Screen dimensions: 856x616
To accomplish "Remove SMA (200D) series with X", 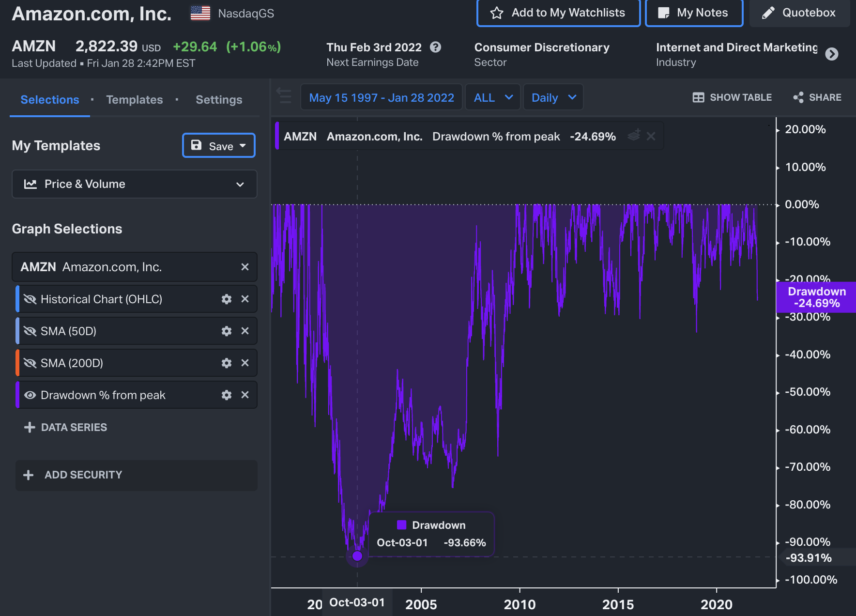I will click(x=245, y=363).
